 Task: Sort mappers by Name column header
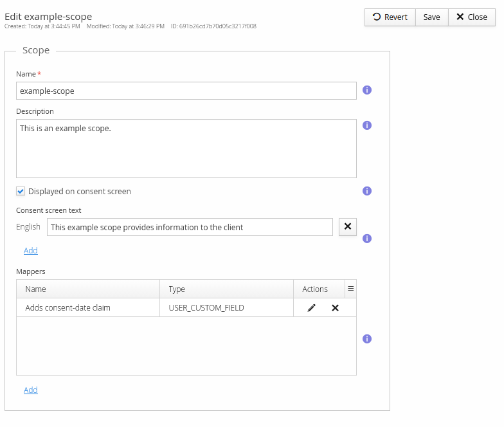click(88, 289)
